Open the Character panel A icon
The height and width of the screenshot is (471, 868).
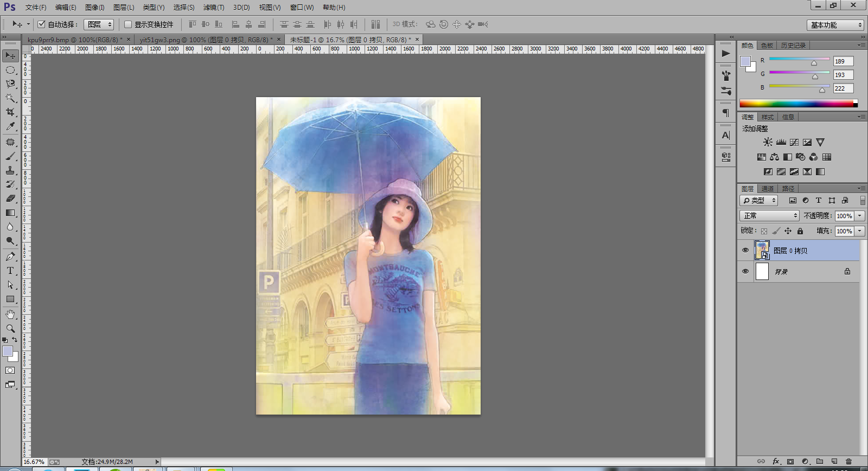pyautogui.click(x=726, y=135)
